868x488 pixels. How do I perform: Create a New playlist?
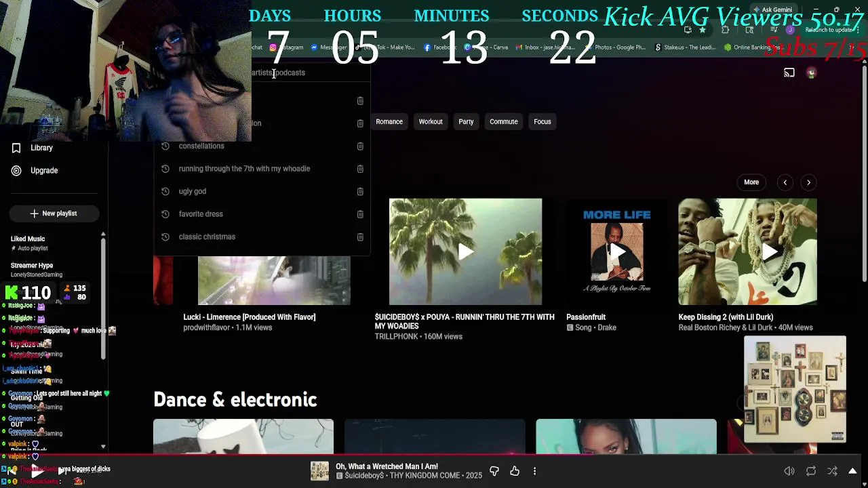click(54, 213)
